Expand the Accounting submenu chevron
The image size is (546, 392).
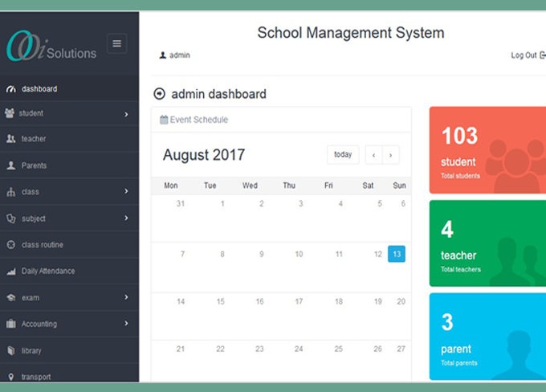point(126,324)
